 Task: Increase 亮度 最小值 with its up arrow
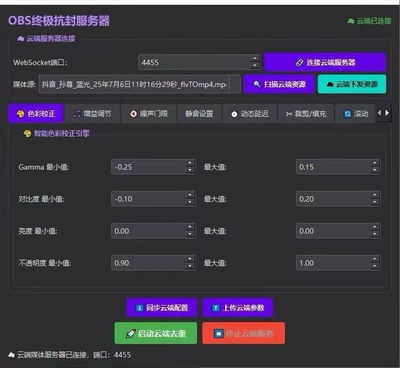[x=190, y=227]
